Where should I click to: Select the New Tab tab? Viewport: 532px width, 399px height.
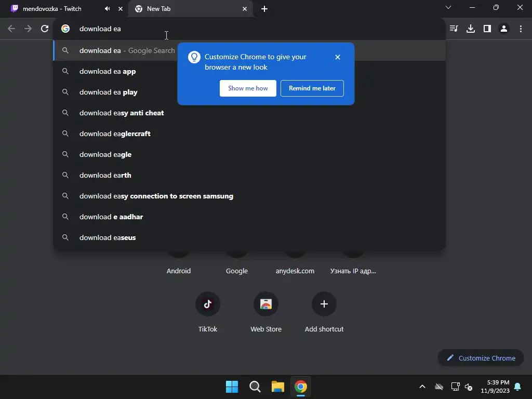[190, 9]
